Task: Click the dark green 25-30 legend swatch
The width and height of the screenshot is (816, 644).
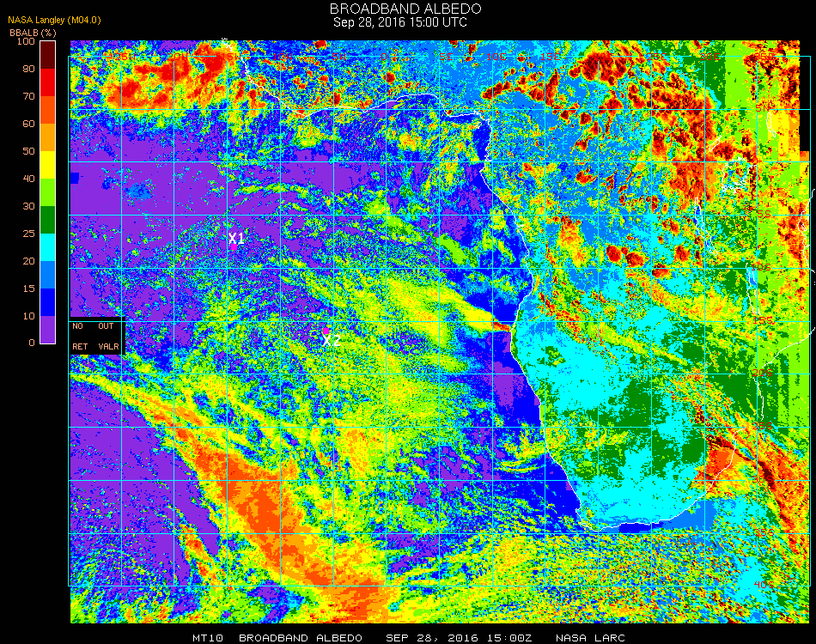Action: [x=48, y=220]
